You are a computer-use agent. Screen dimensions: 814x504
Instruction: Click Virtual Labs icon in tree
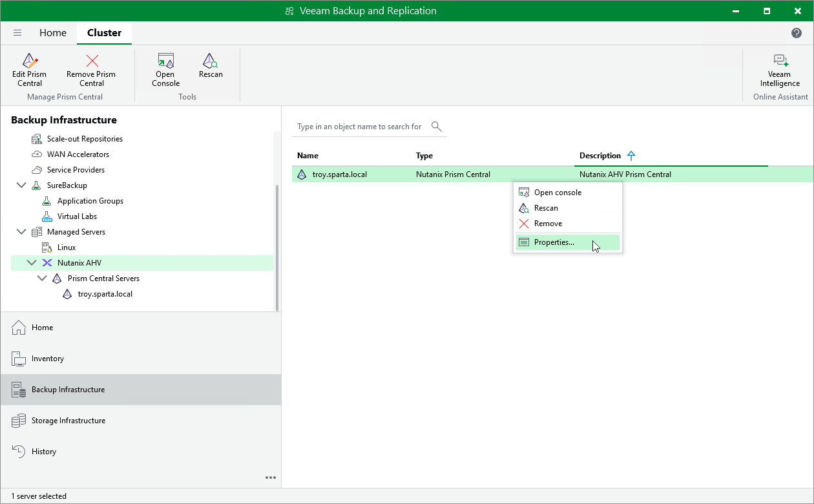47,216
